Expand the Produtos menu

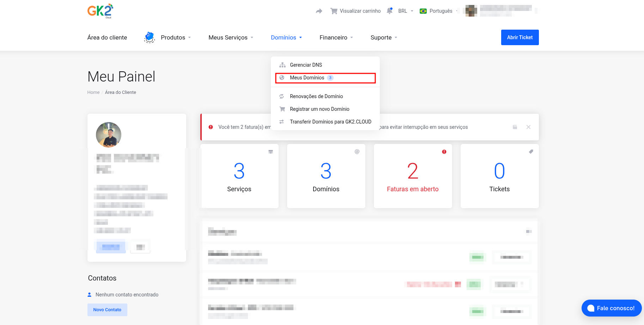176,37
